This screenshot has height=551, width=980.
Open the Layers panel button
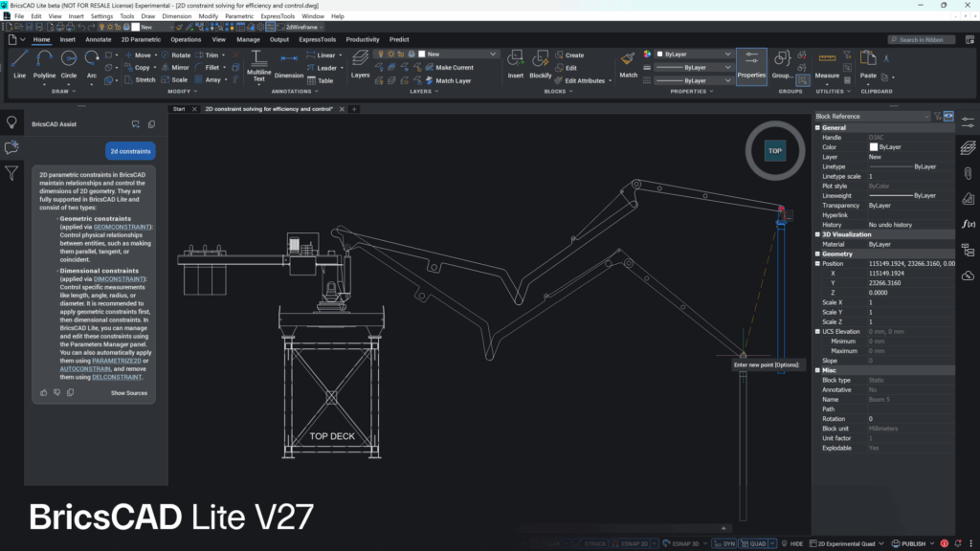(x=360, y=64)
